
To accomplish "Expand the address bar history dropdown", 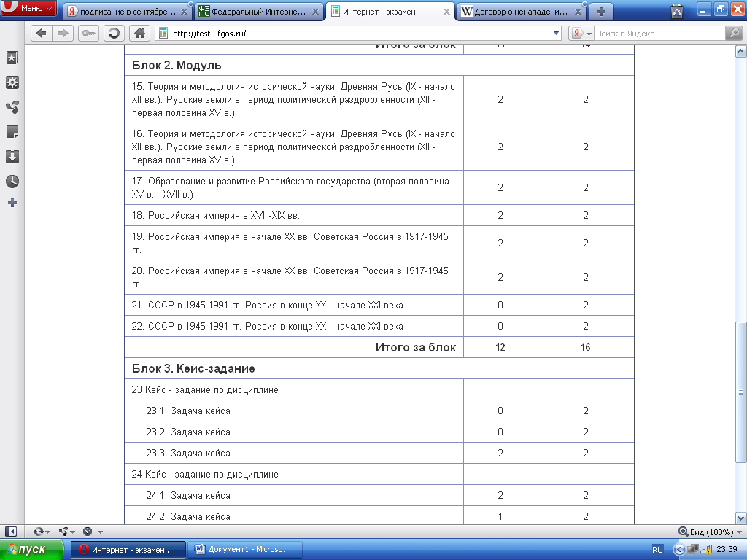I will [x=556, y=34].
